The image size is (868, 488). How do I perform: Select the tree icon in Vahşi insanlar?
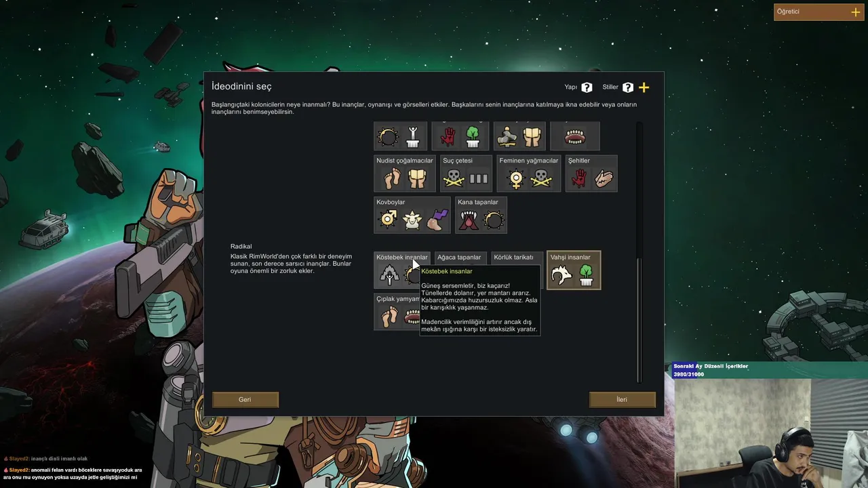587,275
